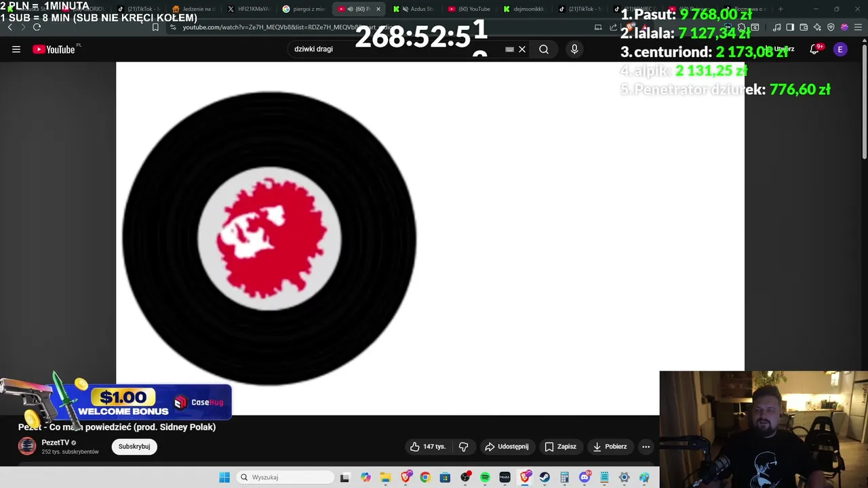Run the search with the magnifier button
The image size is (868, 488).
coord(544,49)
